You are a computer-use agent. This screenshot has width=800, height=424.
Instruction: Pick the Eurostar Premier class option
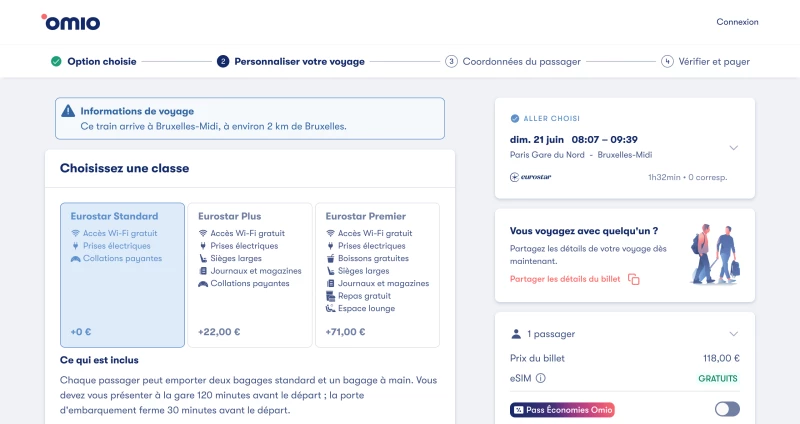click(378, 275)
